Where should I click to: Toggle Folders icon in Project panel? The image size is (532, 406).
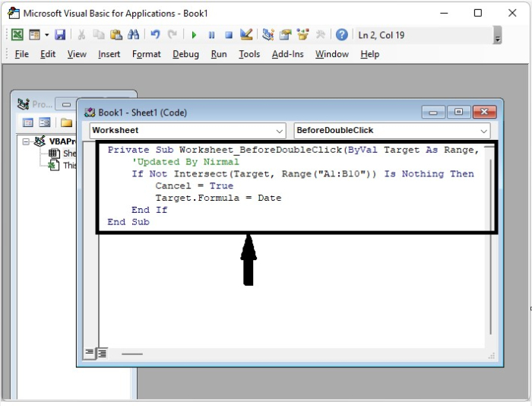click(66, 122)
